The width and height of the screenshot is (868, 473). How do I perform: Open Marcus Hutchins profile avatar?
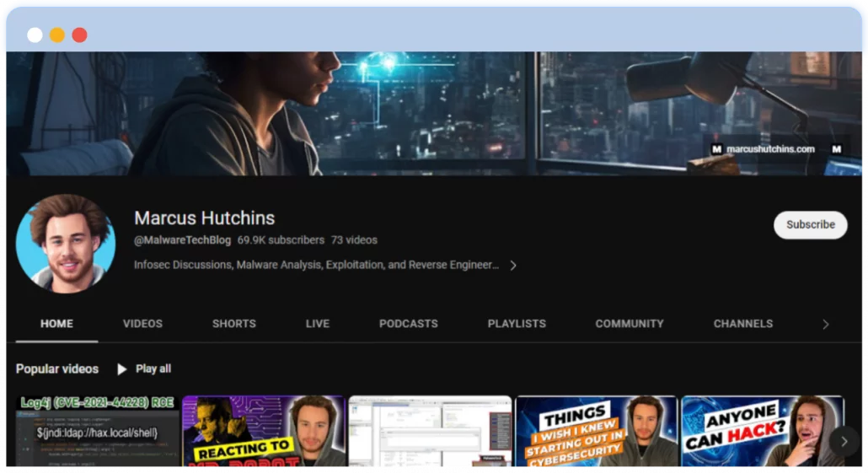[x=66, y=243]
